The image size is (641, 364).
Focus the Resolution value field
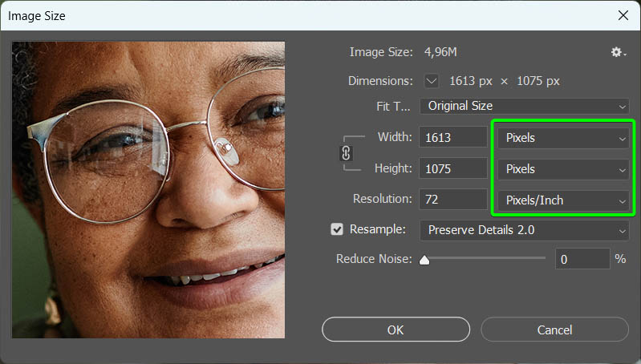pyautogui.click(x=452, y=200)
